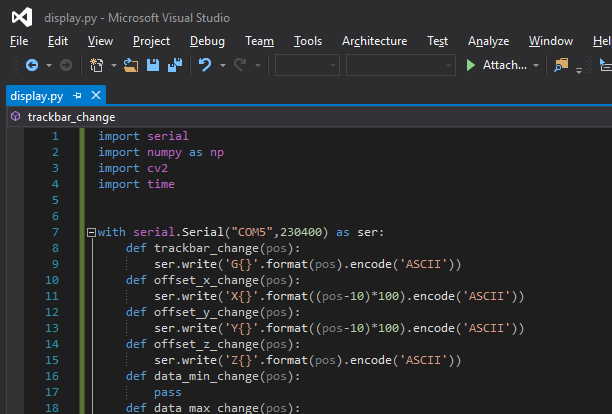Collapse the with serial.Serial block

pos(91,233)
